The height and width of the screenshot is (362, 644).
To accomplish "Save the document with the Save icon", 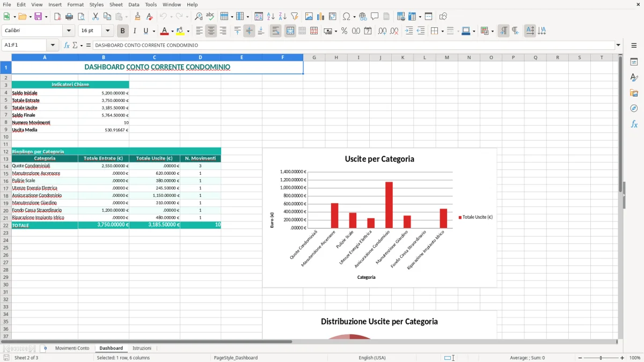I will pyautogui.click(x=38, y=17).
